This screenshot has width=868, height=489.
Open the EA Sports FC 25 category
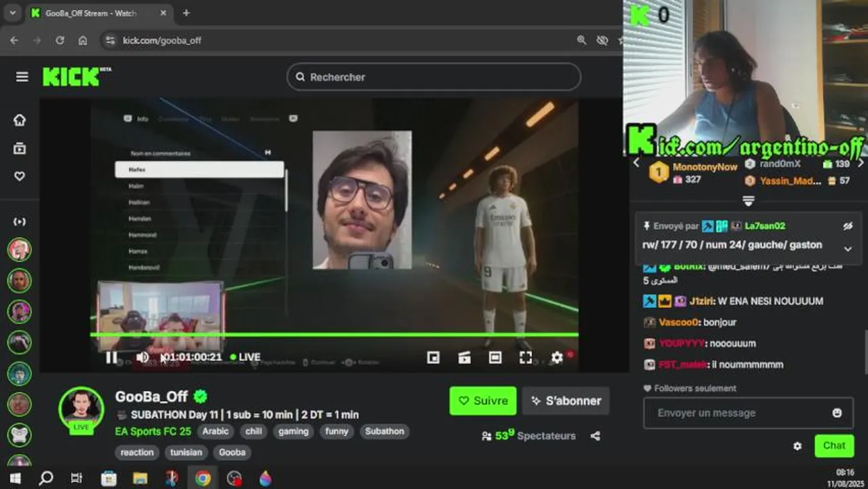click(153, 431)
